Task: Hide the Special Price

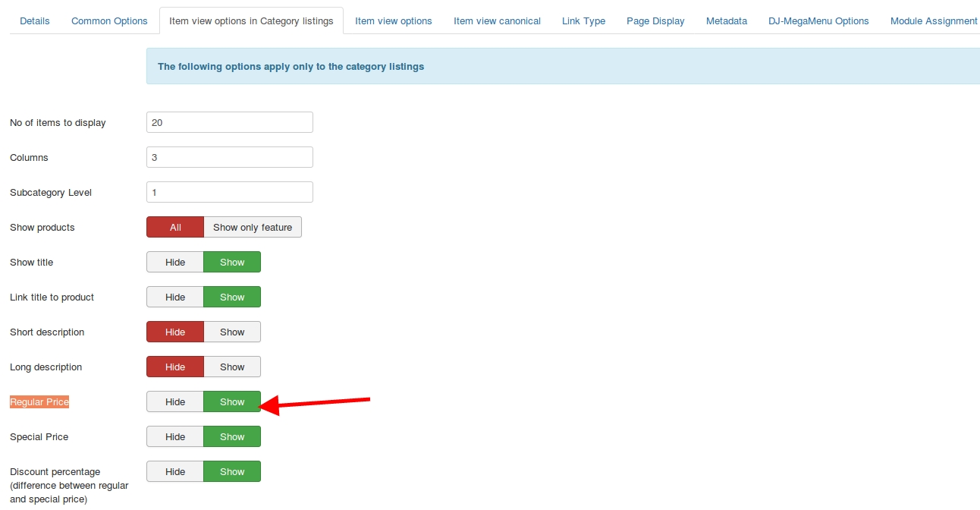Action: click(175, 436)
